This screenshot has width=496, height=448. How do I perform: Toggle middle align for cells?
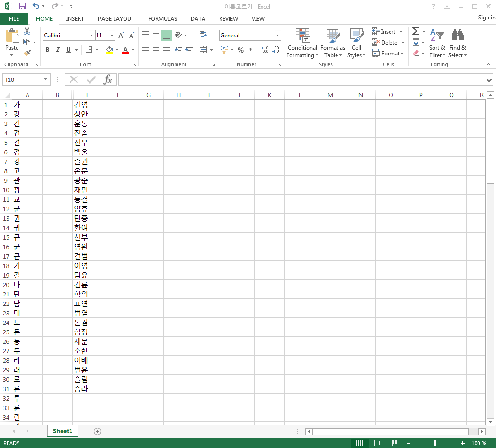[x=156, y=35]
